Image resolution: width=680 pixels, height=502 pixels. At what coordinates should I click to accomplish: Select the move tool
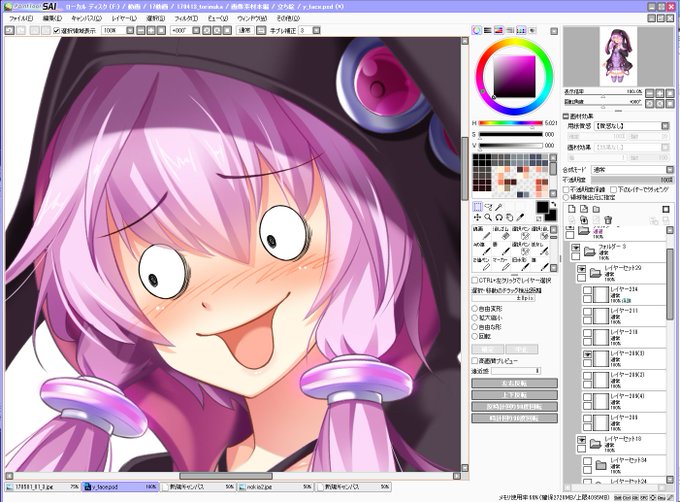[477, 217]
